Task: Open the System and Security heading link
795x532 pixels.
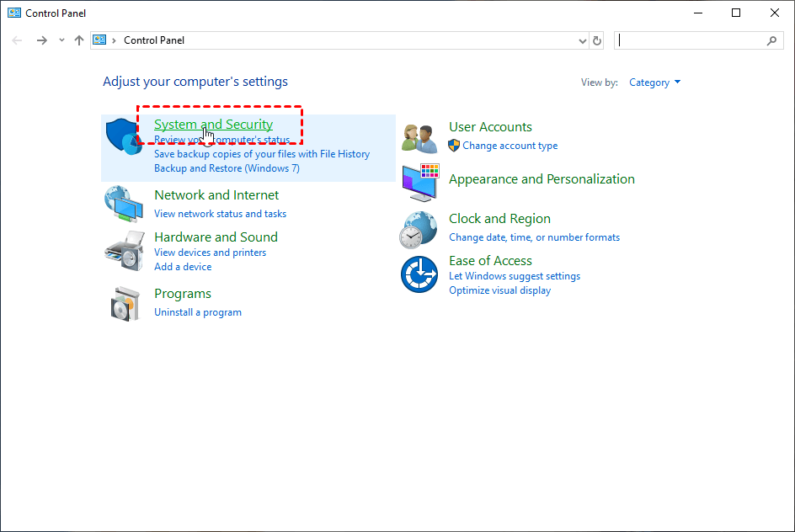Action: pos(213,125)
